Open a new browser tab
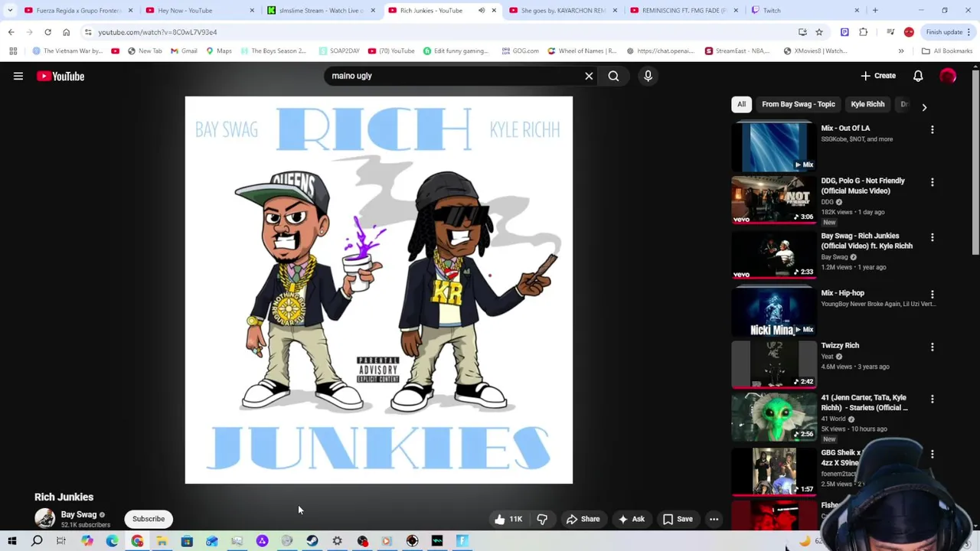The height and width of the screenshot is (551, 980). 875,11
